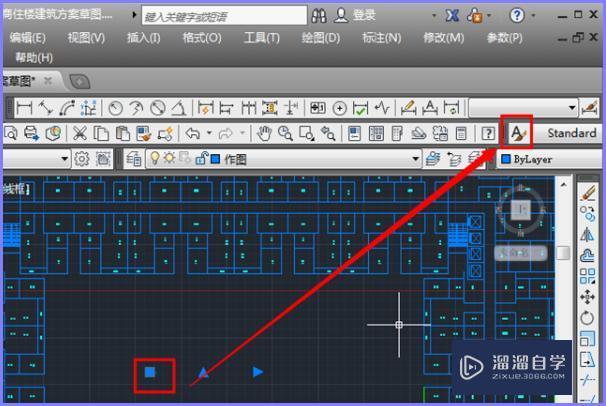Open the ByLayer color dropdown
The height and width of the screenshot is (406, 606).
click(550, 159)
